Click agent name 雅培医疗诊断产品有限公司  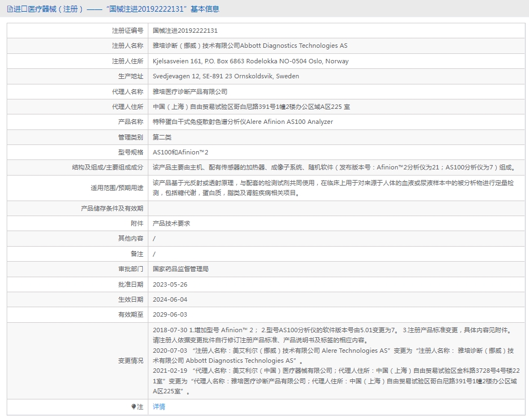[190, 92]
